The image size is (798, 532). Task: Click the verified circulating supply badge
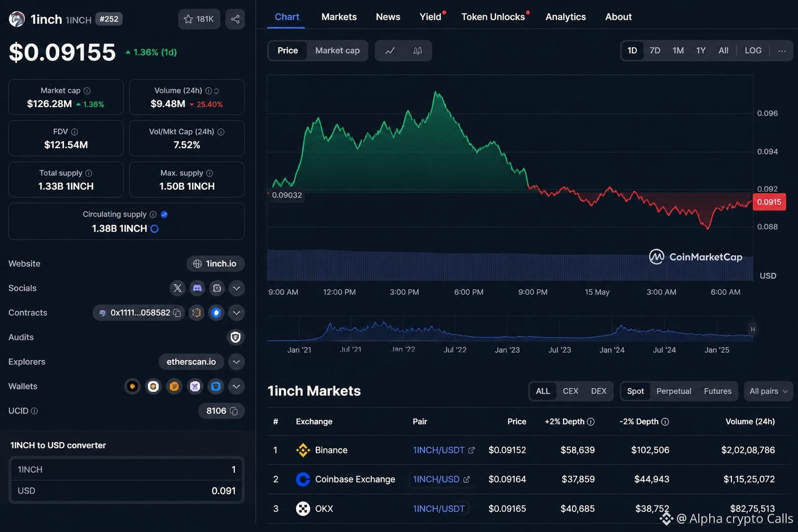click(164, 214)
